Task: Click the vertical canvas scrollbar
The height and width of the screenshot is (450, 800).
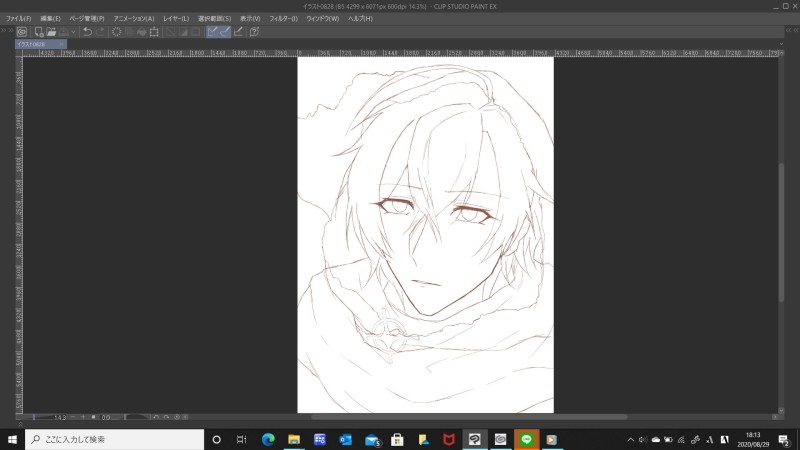Action: click(781, 232)
